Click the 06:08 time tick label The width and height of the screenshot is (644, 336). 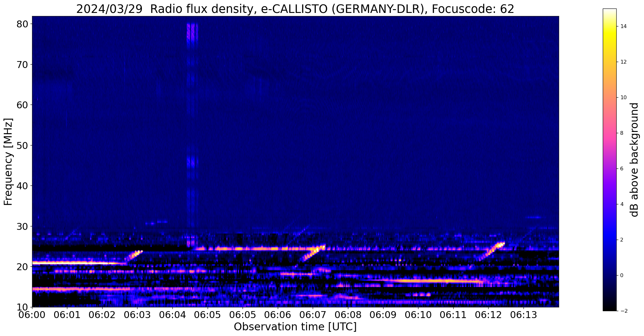[x=348, y=315]
